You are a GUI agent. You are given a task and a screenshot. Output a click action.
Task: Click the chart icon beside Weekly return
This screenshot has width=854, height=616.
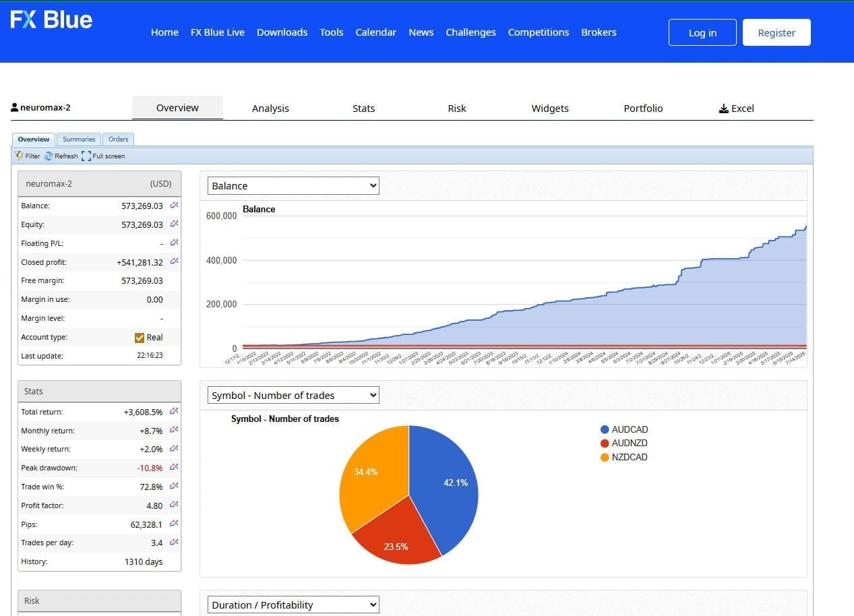[174, 448]
